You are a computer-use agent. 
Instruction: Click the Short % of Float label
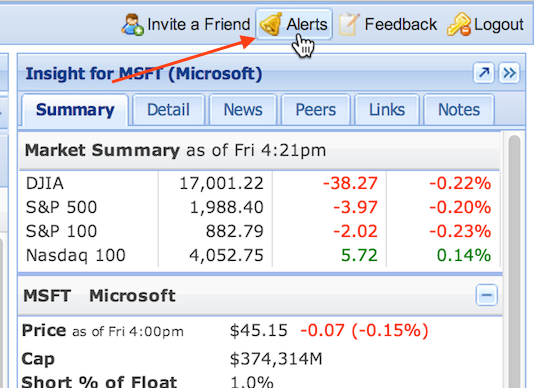click(99, 382)
